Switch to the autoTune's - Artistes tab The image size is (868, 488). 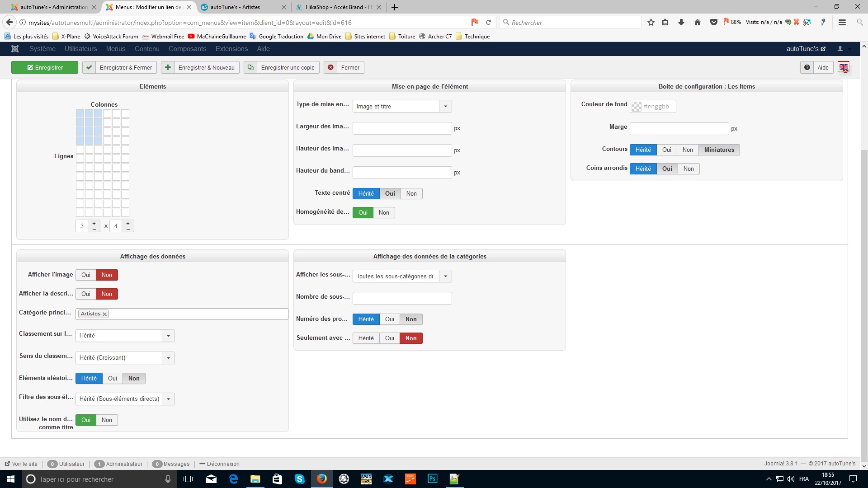tap(235, 7)
